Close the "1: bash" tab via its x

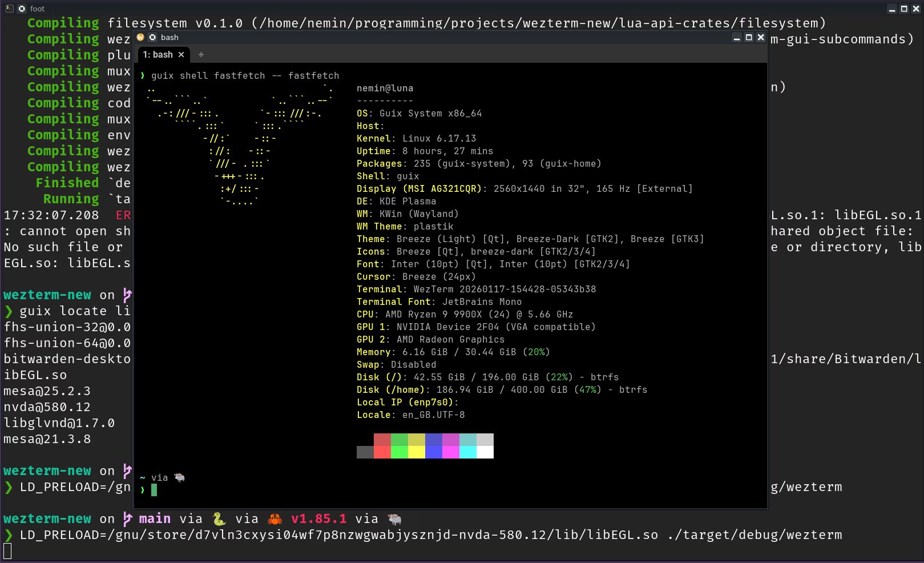click(x=181, y=55)
